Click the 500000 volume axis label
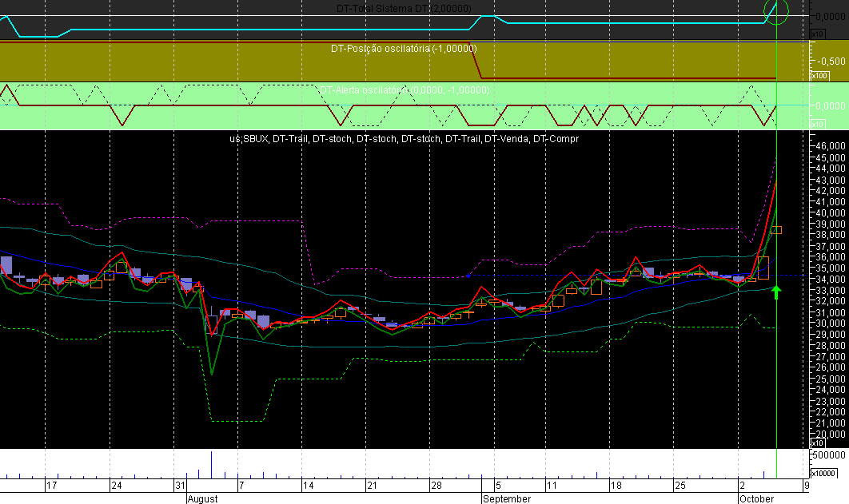The width and height of the screenshot is (849, 504). click(830, 455)
